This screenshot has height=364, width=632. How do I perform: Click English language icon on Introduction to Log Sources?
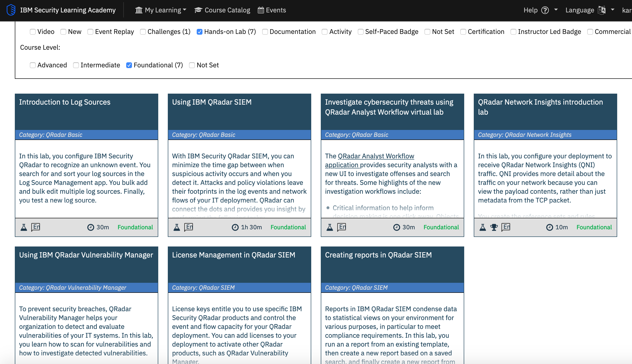point(36,227)
